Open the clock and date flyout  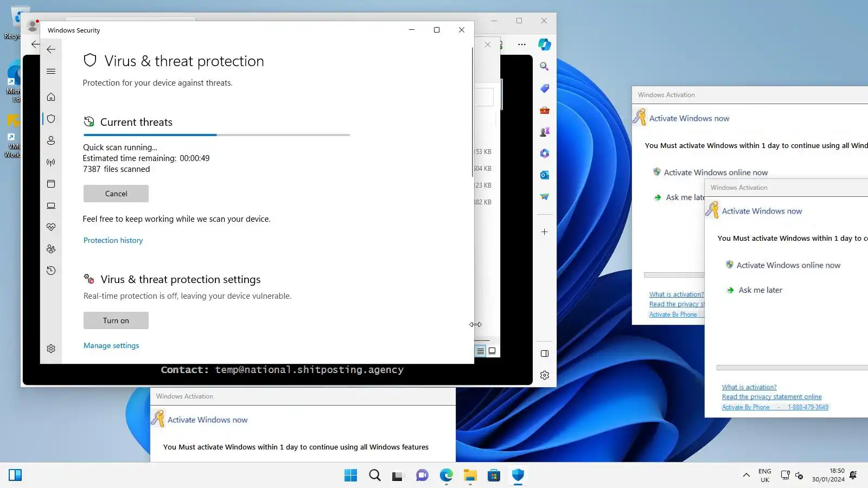point(828,476)
